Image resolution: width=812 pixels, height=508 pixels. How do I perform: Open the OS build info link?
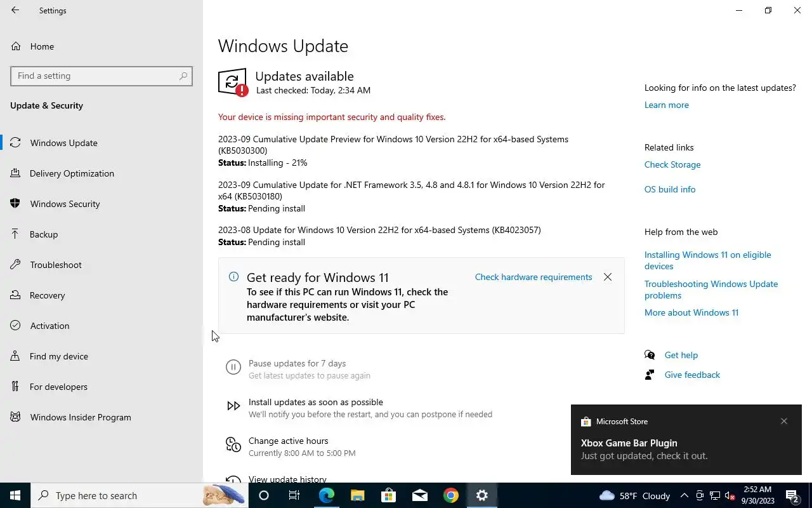pyautogui.click(x=670, y=189)
